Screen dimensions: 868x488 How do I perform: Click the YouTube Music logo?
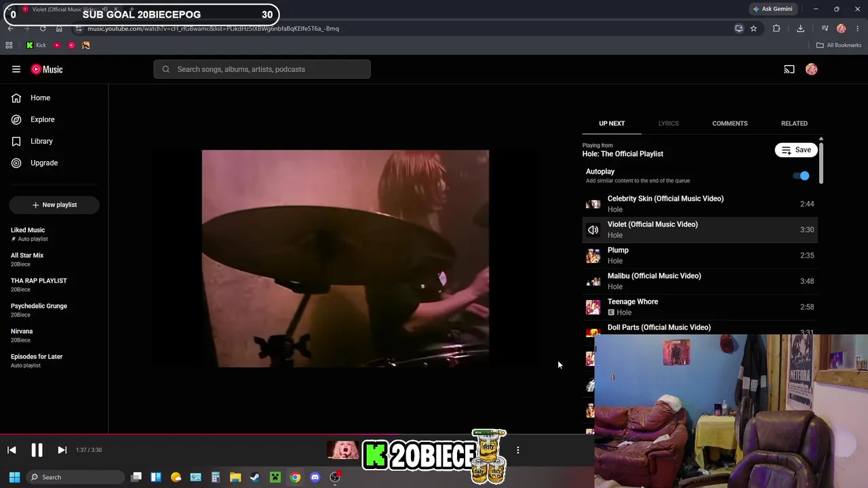pyautogui.click(x=47, y=69)
